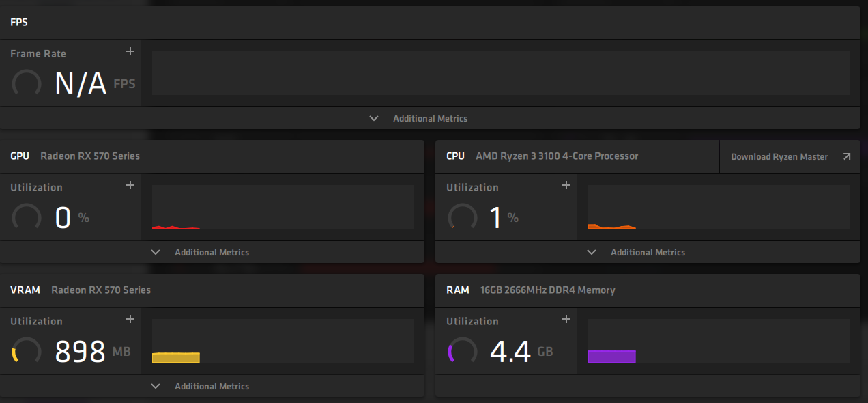Expand Additional Metrics under CPU

tap(638, 252)
